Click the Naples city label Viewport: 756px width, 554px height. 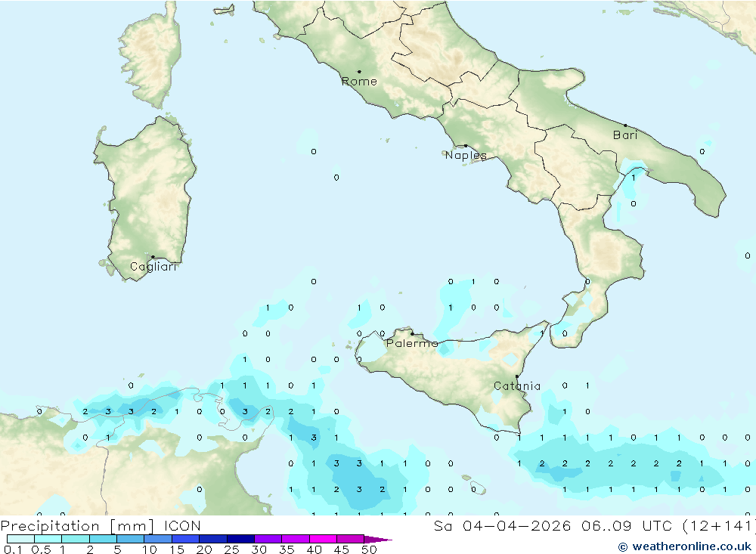tap(466, 155)
